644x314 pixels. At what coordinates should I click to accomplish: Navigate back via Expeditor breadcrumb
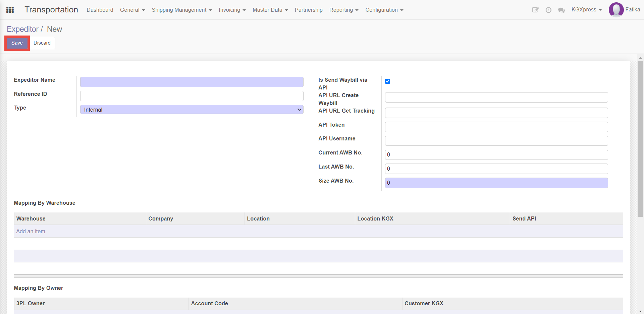click(x=22, y=29)
